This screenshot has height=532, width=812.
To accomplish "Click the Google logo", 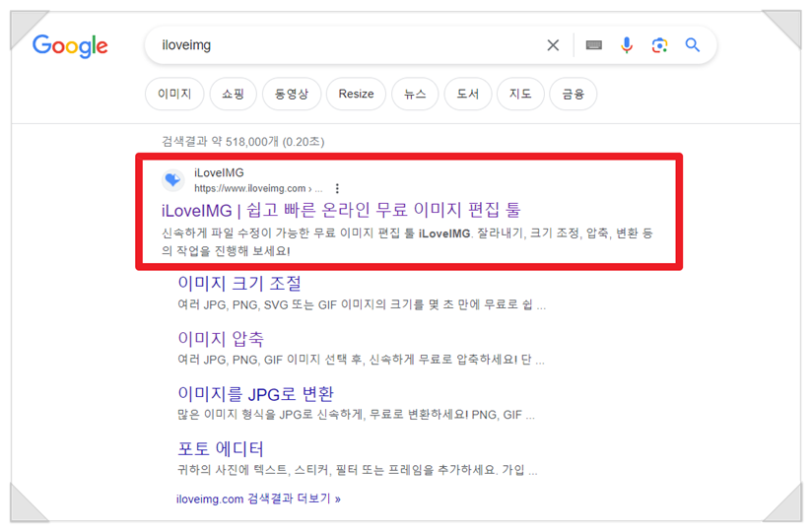I will tap(70, 46).
